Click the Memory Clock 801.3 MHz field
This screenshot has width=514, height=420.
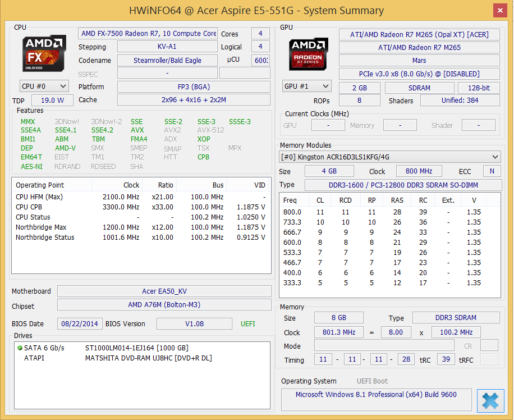[x=338, y=332]
